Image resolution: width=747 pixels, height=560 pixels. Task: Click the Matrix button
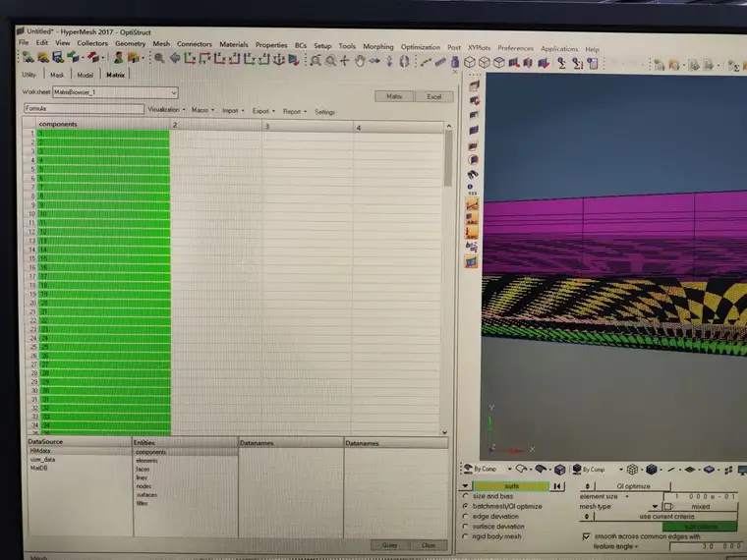pyautogui.click(x=394, y=96)
